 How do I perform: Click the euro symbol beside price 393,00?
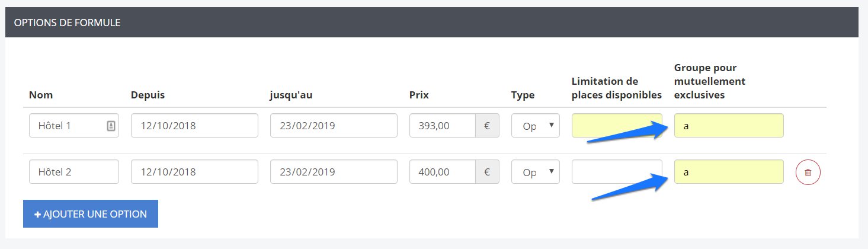[x=487, y=126]
